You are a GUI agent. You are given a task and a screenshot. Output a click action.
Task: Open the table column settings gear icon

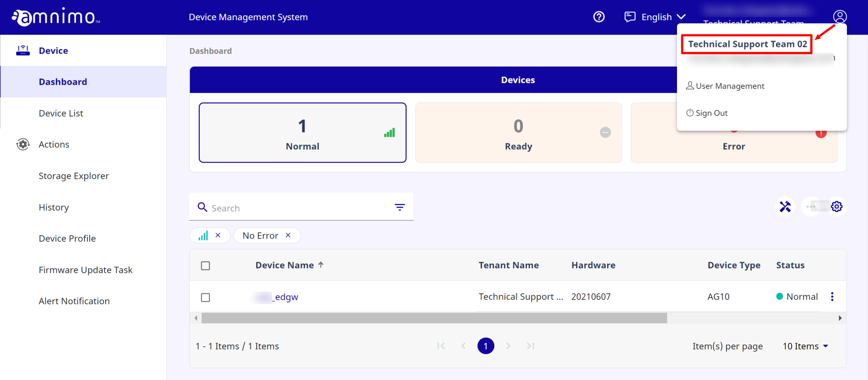837,206
